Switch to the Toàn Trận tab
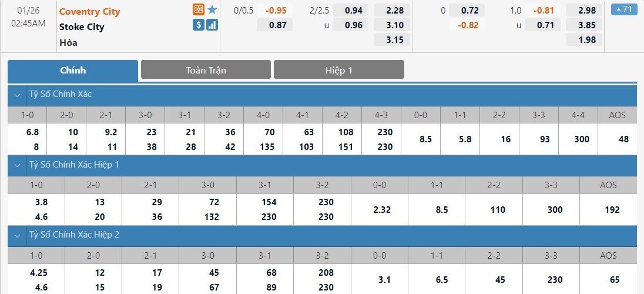Viewport: 644px width, 294px height. coord(206,70)
